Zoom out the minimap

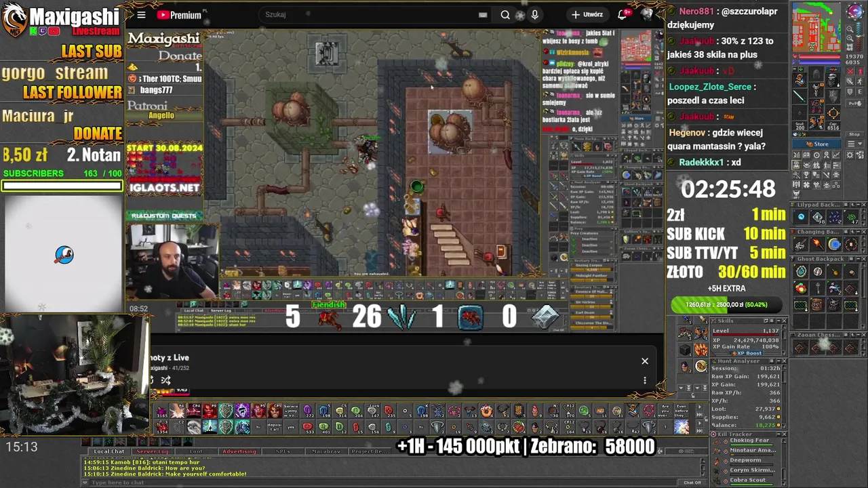point(850,29)
